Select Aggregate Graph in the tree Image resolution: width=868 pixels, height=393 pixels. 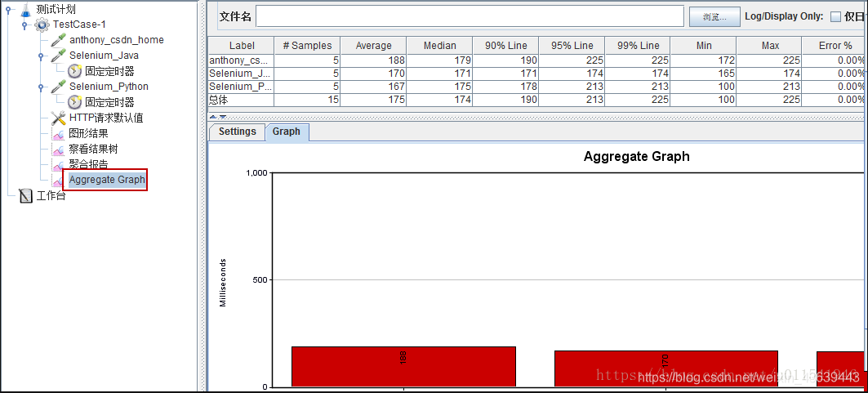click(108, 180)
